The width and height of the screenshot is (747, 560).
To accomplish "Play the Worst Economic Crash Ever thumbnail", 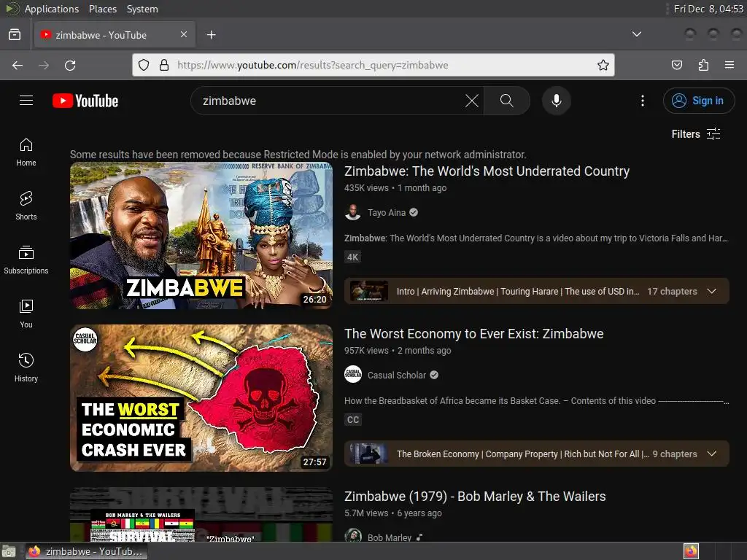I will pyautogui.click(x=201, y=398).
